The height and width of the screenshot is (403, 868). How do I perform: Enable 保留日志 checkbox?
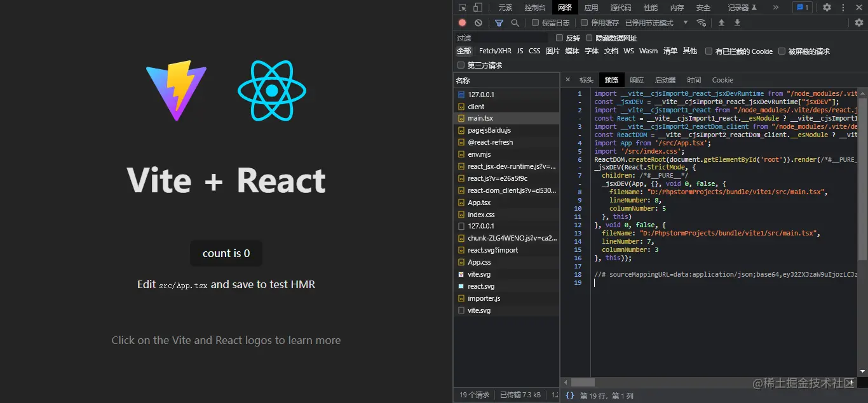pyautogui.click(x=536, y=23)
